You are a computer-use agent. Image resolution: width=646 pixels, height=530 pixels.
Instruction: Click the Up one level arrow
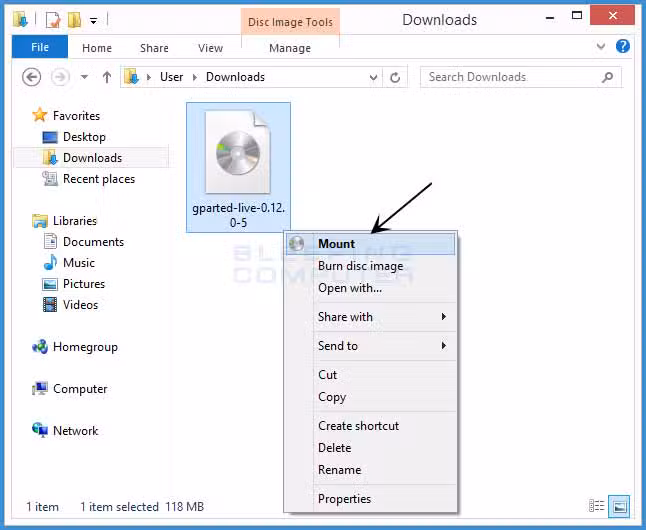[106, 77]
